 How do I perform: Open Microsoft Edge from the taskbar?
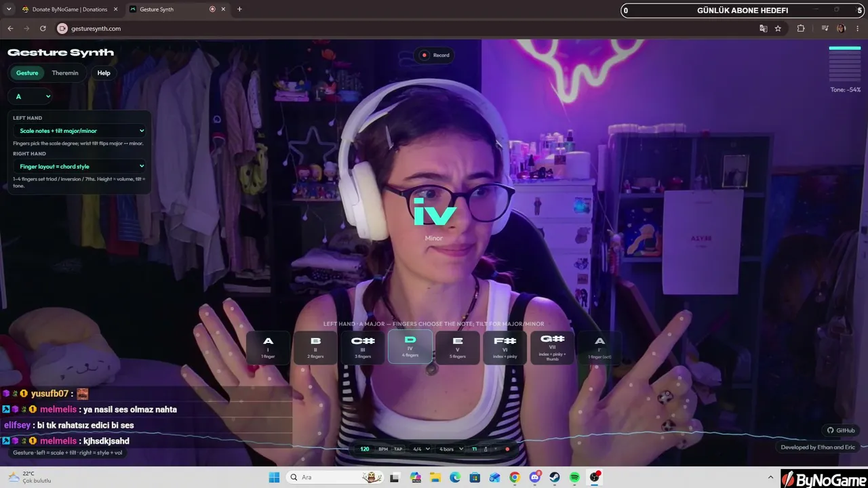point(455,477)
